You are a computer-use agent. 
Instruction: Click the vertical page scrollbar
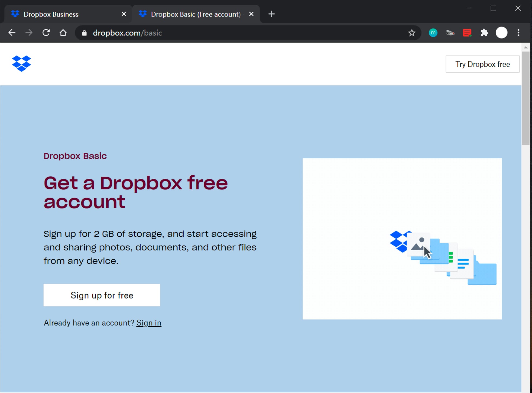(526, 98)
